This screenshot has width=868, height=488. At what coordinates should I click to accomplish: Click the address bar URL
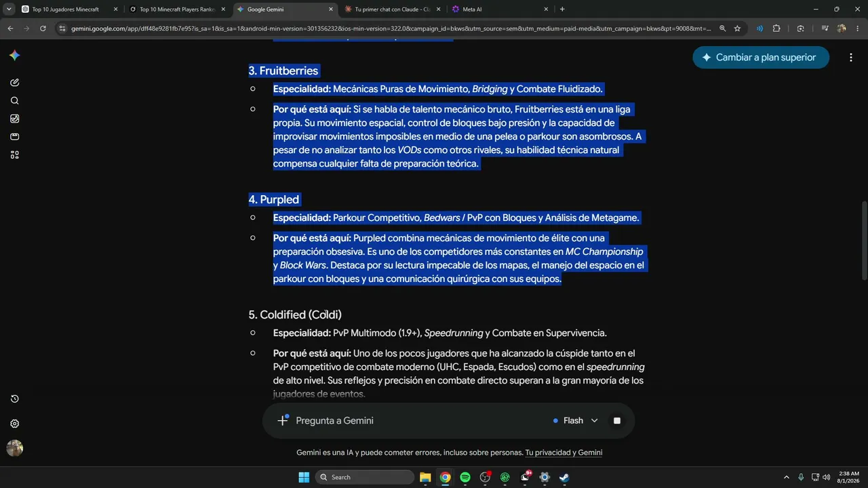(x=391, y=28)
